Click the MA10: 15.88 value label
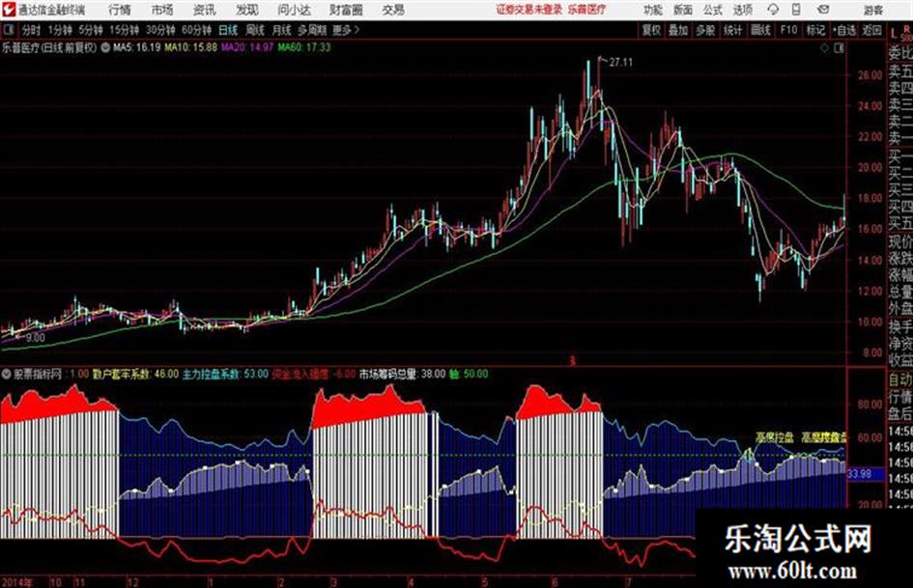Viewport: 913px width, 588px height. tap(190, 47)
